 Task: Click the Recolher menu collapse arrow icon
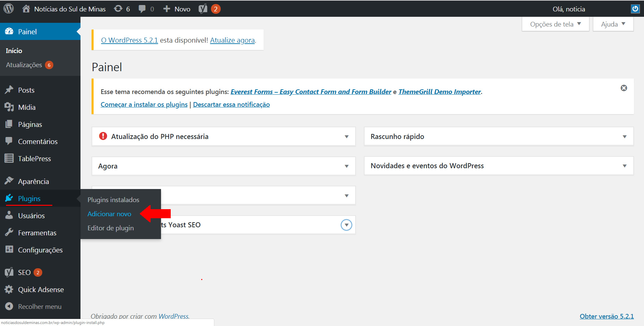point(9,307)
